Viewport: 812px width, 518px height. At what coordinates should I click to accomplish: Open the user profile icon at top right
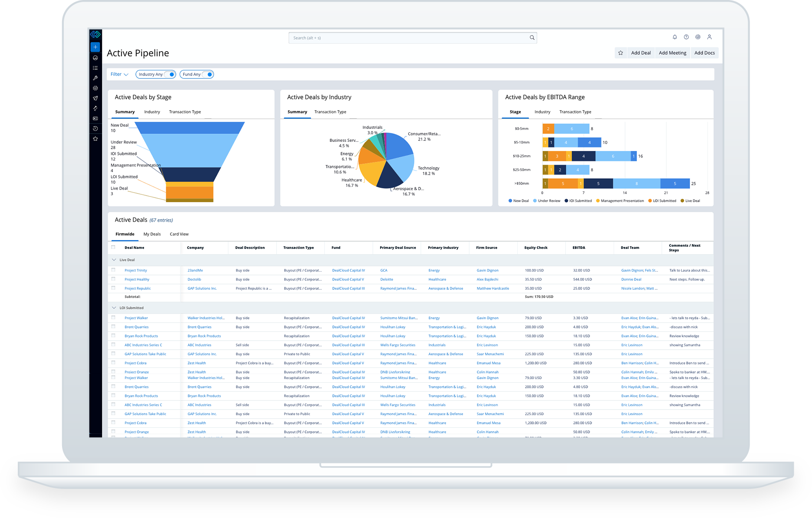pos(710,37)
